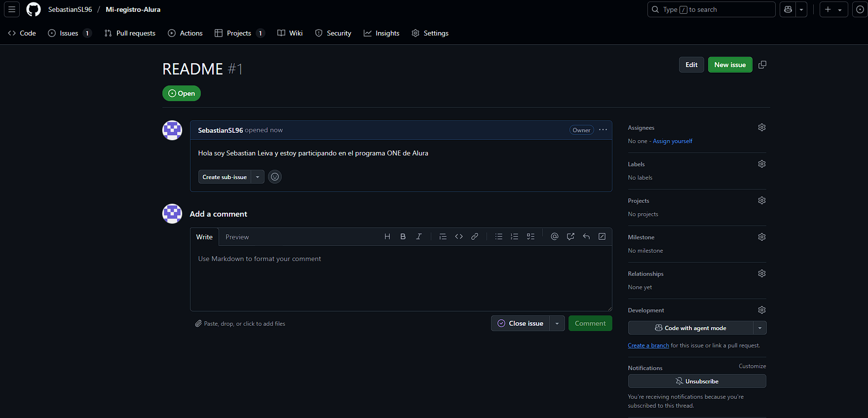This screenshot has height=418, width=868.
Task: Click into the comment text area
Action: pos(401,278)
